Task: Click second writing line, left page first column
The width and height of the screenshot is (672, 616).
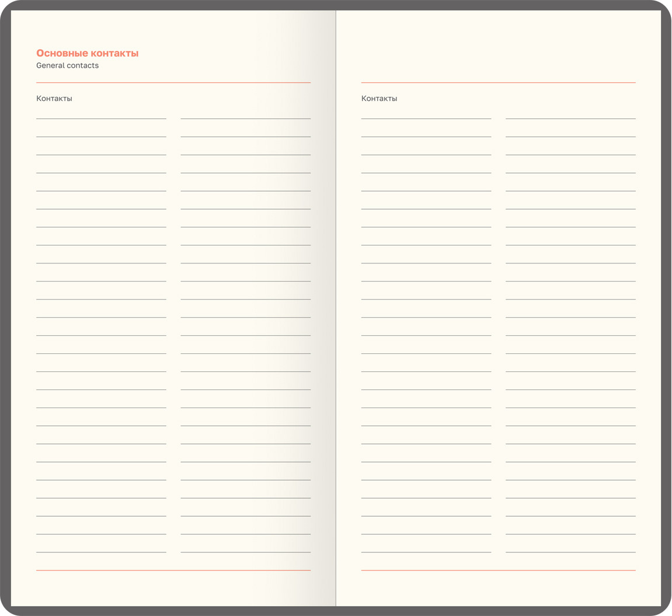Action: click(101, 137)
